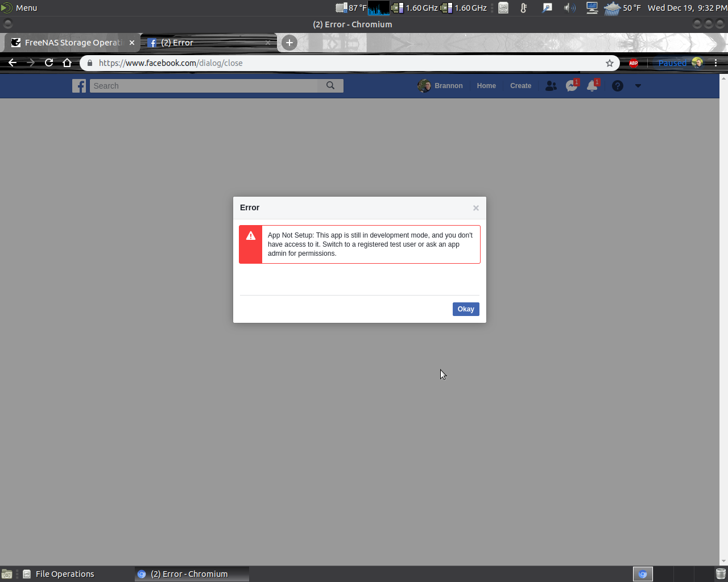Open the Paused profile button
Screen dimensions: 728x582
click(x=680, y=63)
